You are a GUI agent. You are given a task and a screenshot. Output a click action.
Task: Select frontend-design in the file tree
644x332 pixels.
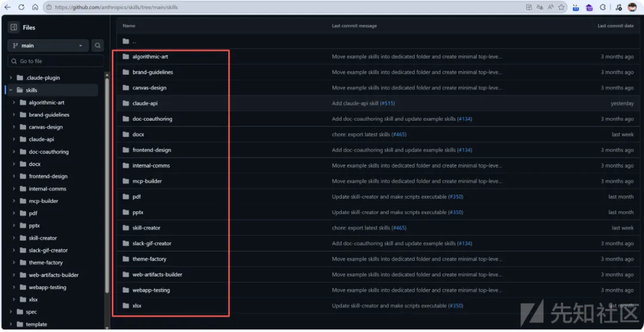tap(48, 176)
